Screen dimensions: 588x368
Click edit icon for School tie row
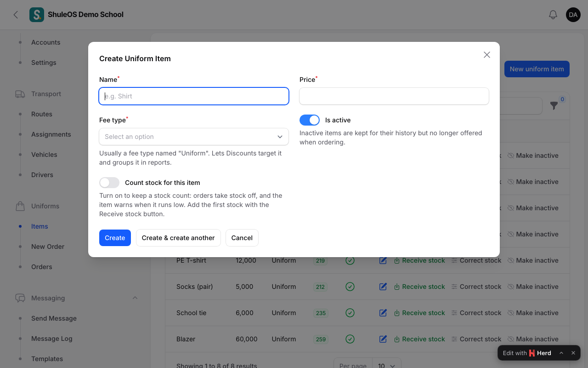pos(383,313)
